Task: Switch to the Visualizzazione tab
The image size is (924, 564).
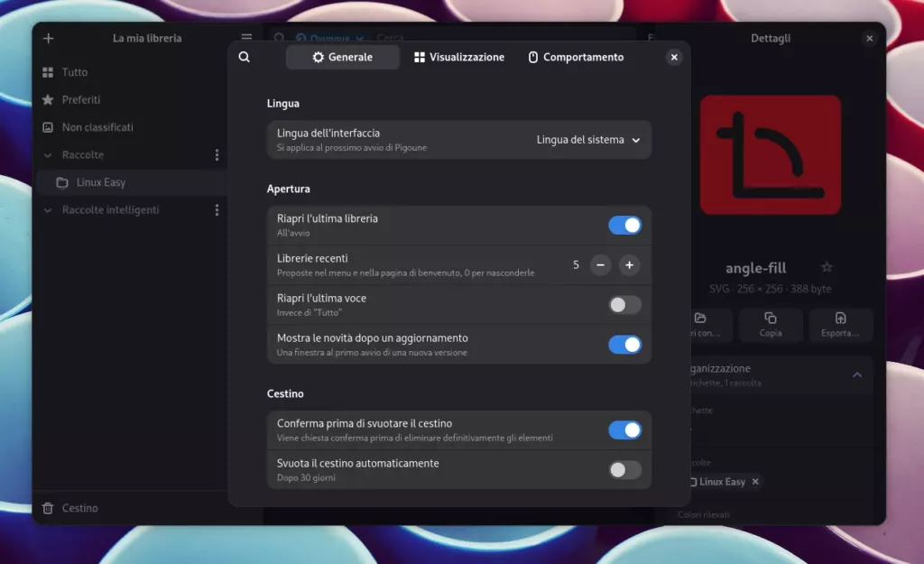Action: coord(459,57)
